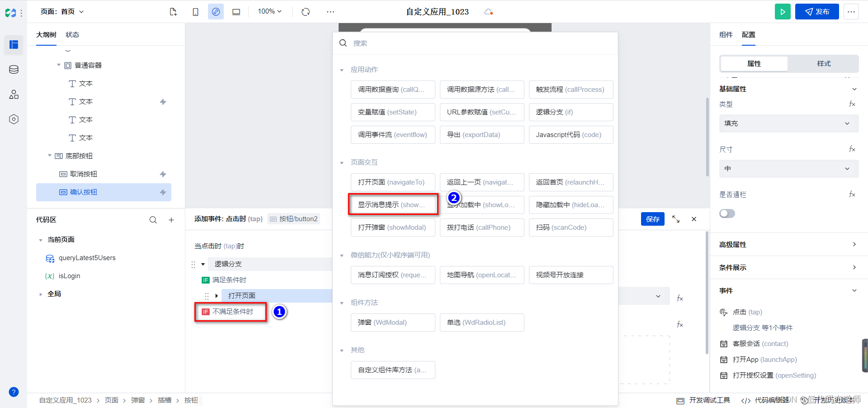The image size is (868, 408).
Task: Choose Javascript代码 (code) action
Action: [571, 135]
